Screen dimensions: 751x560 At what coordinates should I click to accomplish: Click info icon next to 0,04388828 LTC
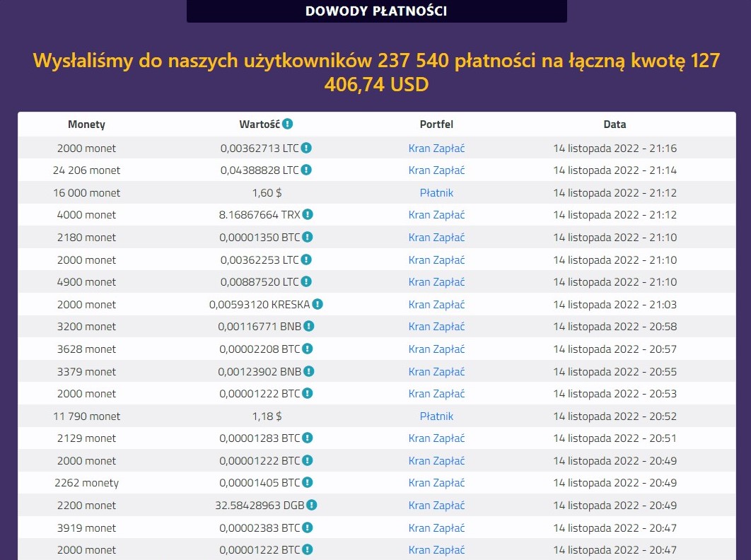pos(306,170)
